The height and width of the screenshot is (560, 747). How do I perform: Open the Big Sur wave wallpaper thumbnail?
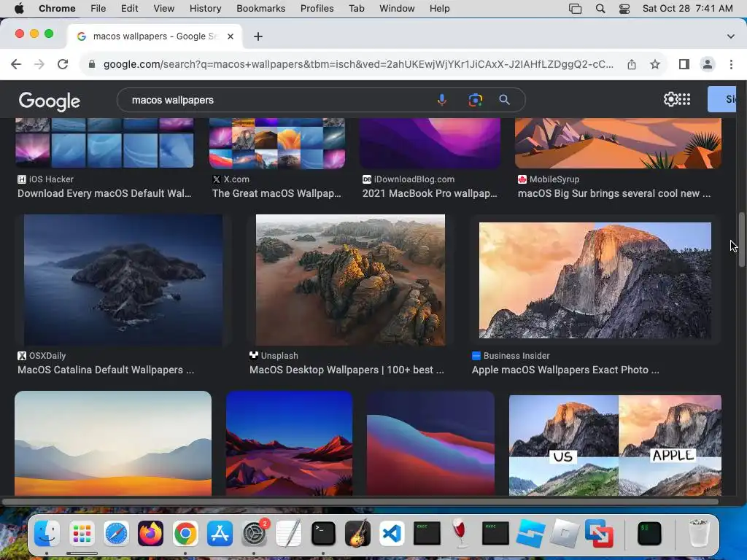pos(430,443)
